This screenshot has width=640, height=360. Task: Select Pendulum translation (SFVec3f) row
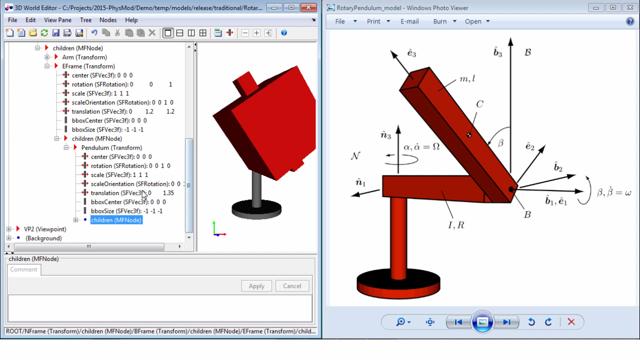pyautogui.click(x=128, y=193)
